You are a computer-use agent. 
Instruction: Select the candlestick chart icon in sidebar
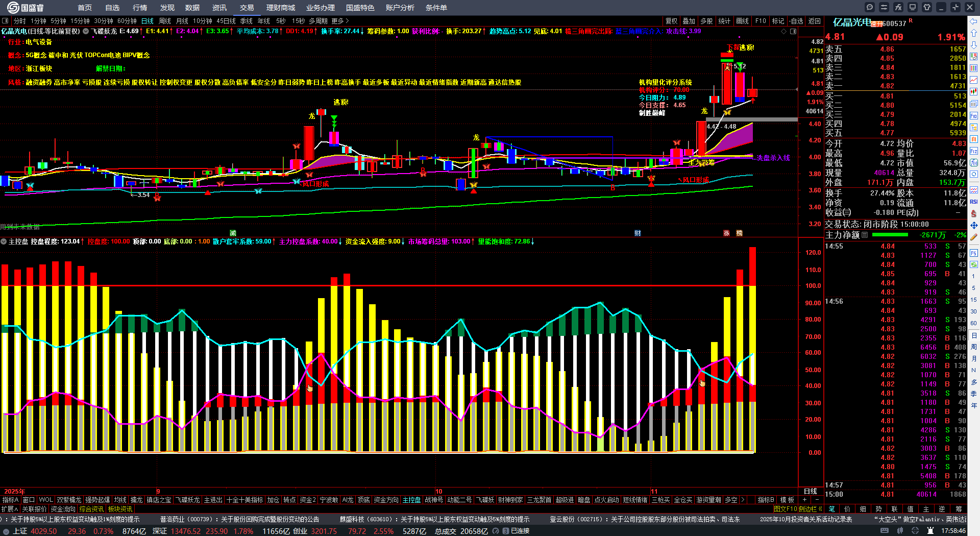[974, 92]
